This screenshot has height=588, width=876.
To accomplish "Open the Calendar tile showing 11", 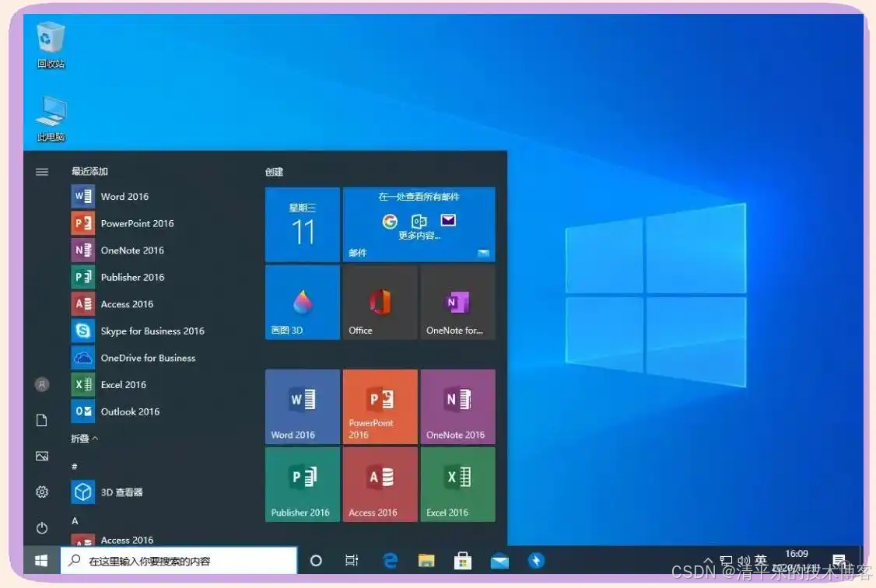I will pos(302,225).
